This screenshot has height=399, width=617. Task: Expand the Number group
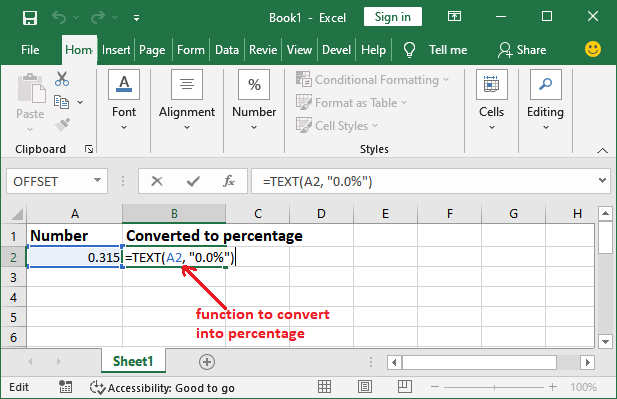[254, 100]
